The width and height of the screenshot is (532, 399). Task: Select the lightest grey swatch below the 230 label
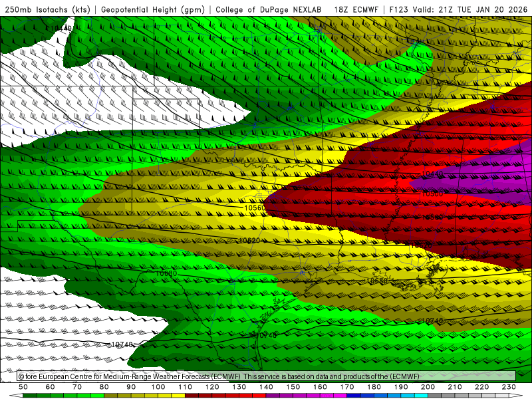pyautogui.click(x=502, y=395)
